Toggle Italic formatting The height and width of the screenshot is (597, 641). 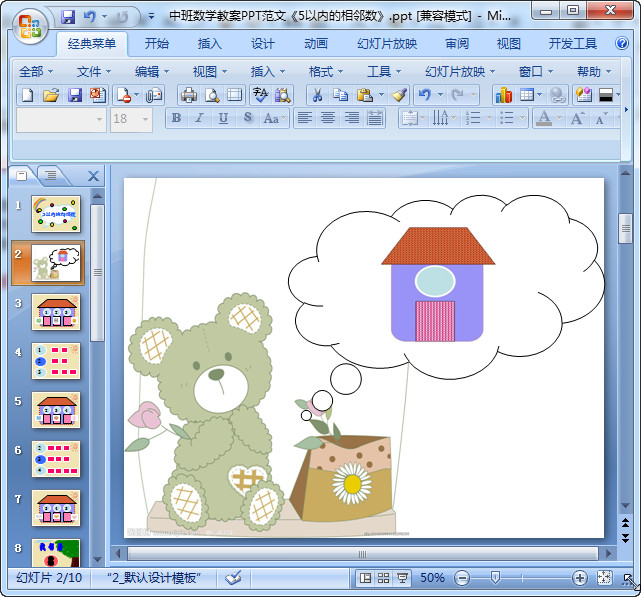point(199,118)
